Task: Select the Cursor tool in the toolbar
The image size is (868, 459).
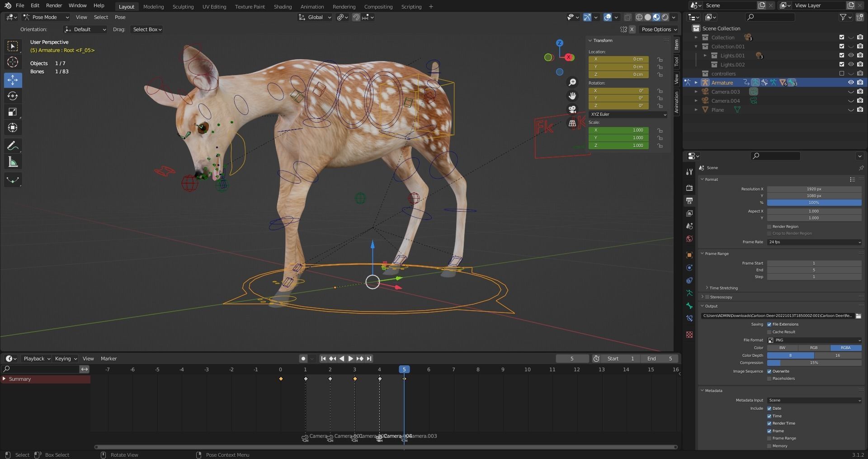Action: tap(13, 62)
